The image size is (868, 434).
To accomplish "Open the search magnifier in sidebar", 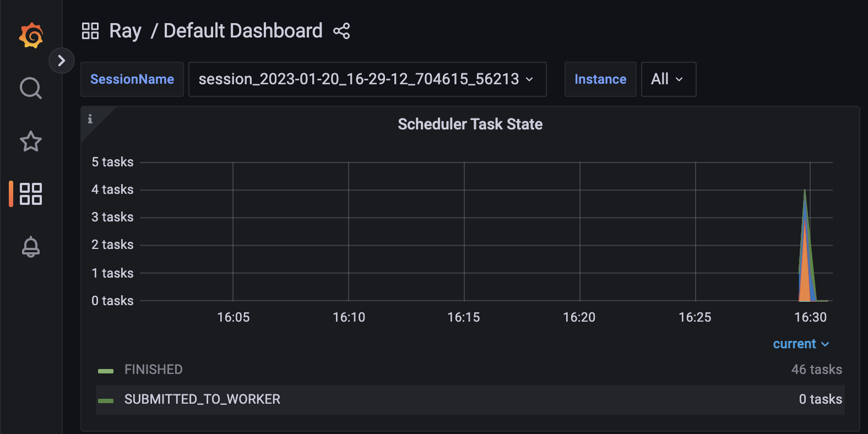I will 31,88.
